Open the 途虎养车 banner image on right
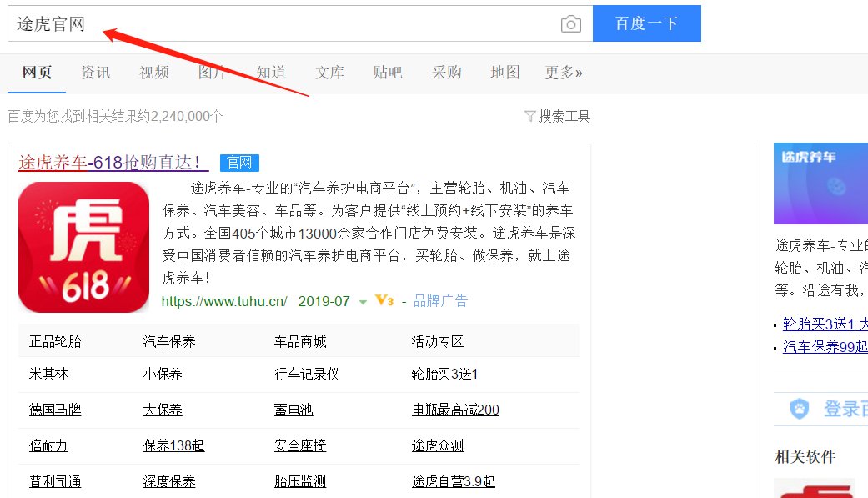The width and height of the screenshot is (868, 498). click(820, 184)
